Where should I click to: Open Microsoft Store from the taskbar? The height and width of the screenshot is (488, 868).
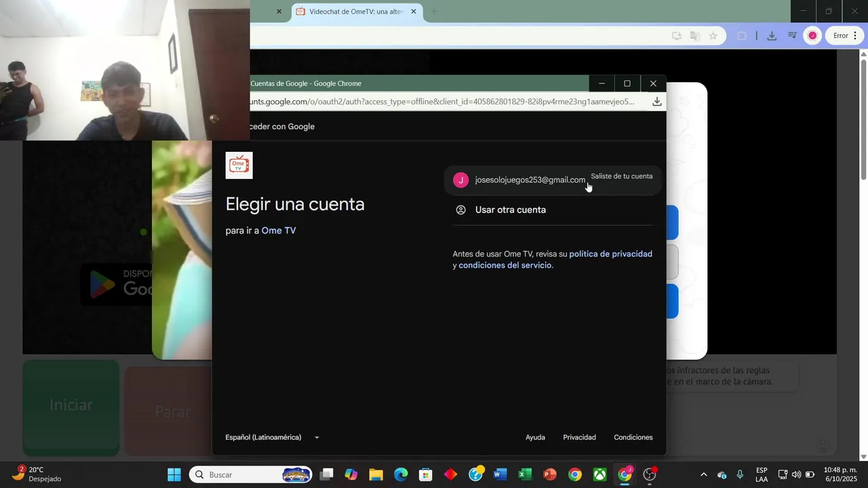pos(426,474)
